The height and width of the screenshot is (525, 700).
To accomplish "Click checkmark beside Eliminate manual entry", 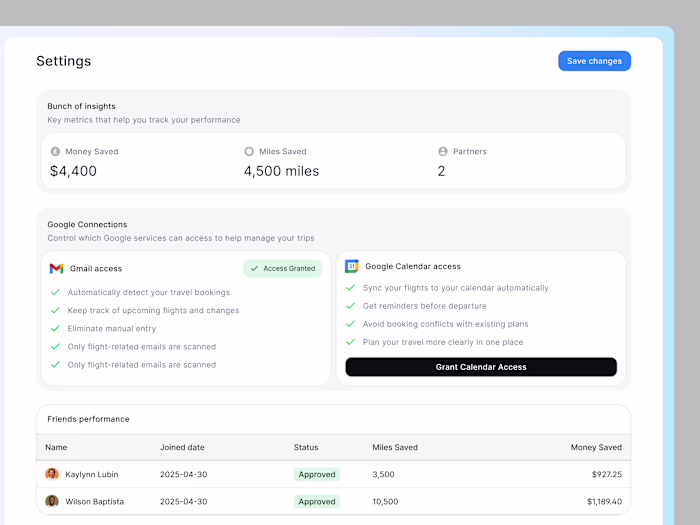I will click(x=55, y=328).
